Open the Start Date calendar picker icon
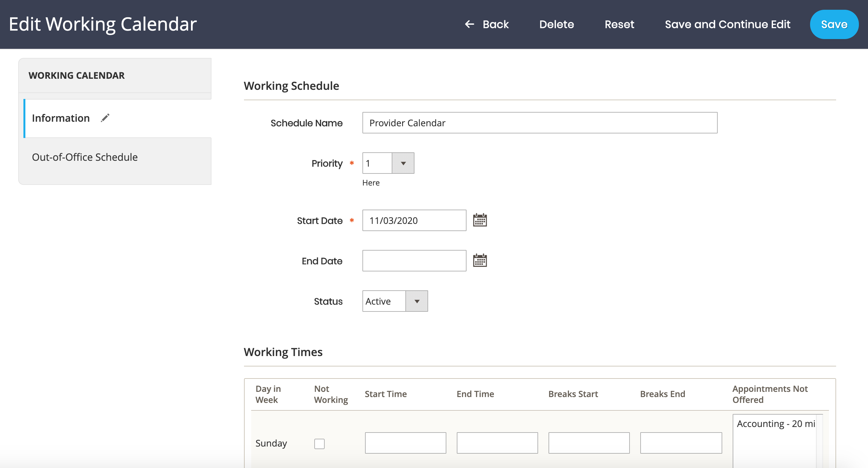This screenshot has width=868, height=468. [x=480, y=220]
